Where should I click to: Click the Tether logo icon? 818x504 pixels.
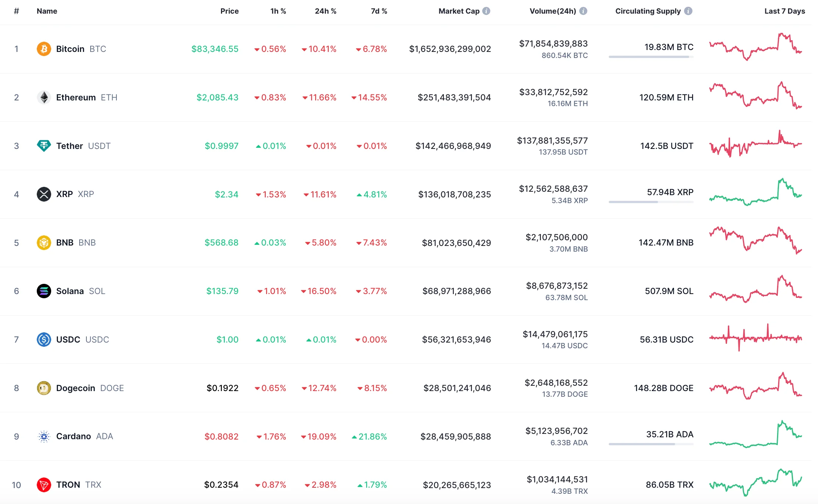[44, 146]
